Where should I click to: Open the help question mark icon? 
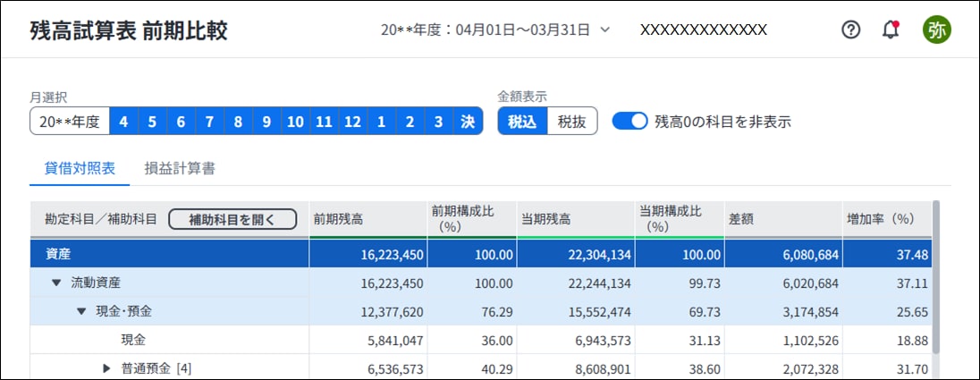pyautogui.click(x=851, y=30)
